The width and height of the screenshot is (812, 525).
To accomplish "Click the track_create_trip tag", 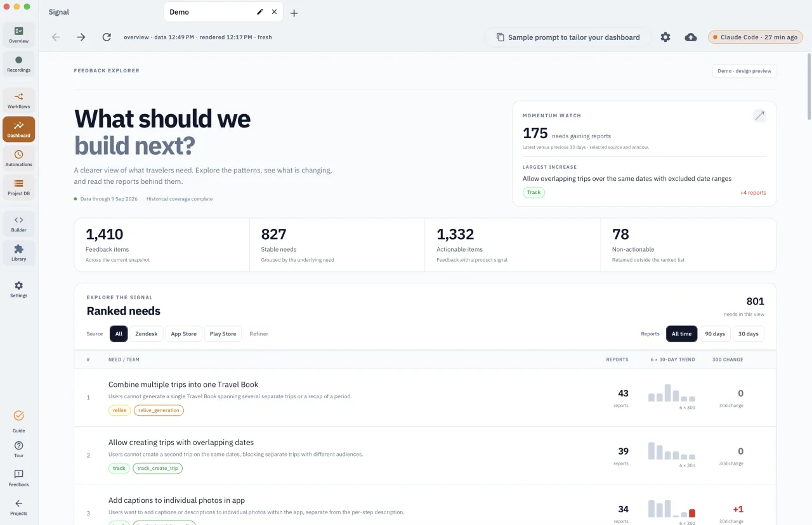I will [157, 469].
